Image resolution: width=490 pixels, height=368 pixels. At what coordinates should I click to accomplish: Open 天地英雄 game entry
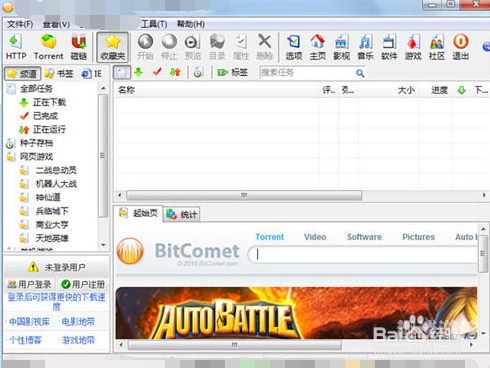tap(52, 238)
